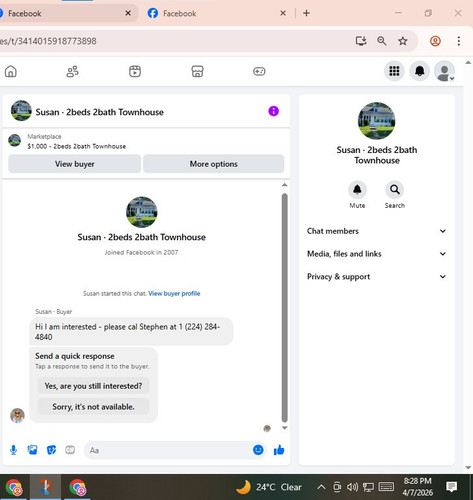
Task: Open a new browser tab
Action: tap(306, 13)
